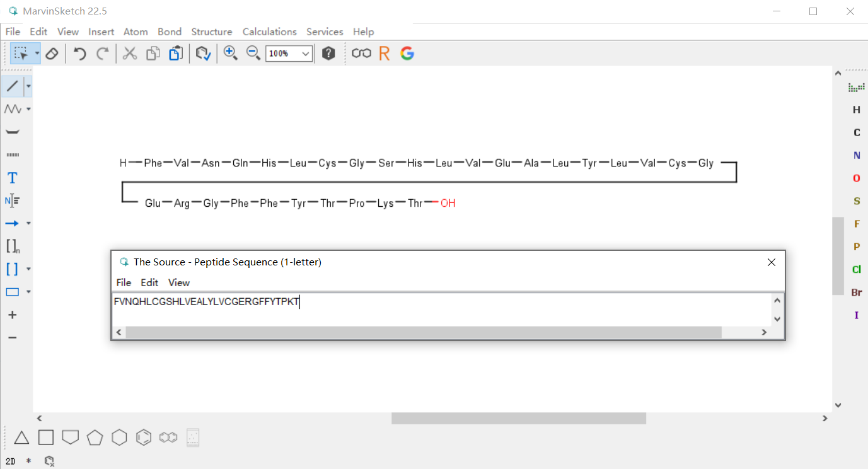Open the Calculations menu
This screenshot has height=469, width=868.
(x=270, y=32)
